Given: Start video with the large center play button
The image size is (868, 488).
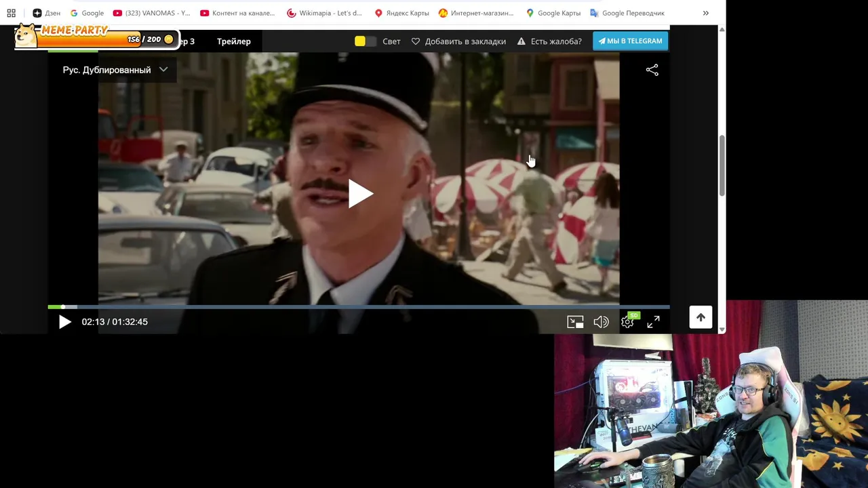Looking at the screenshot, I should [359, 194].
